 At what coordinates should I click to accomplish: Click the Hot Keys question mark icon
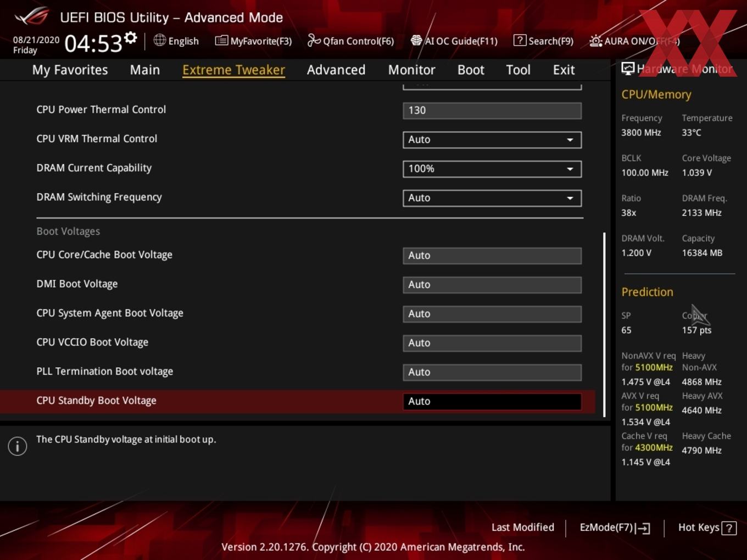coord(729,528)
